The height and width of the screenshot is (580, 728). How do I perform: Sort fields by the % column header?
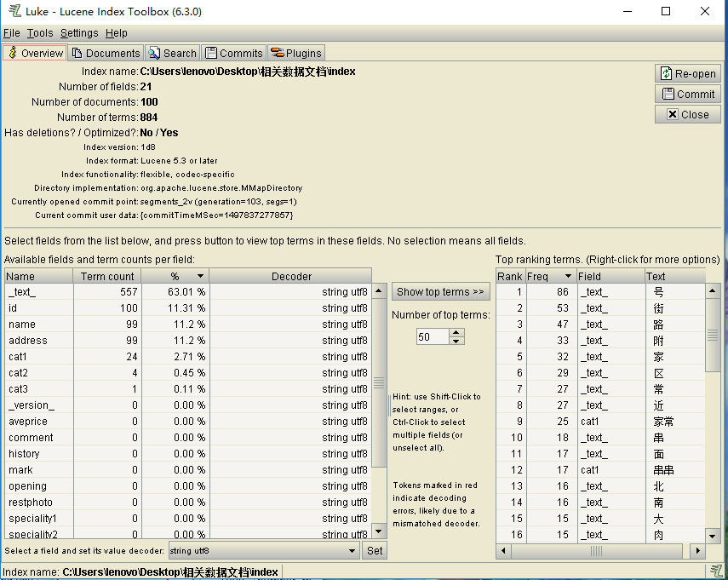(175, 276)
